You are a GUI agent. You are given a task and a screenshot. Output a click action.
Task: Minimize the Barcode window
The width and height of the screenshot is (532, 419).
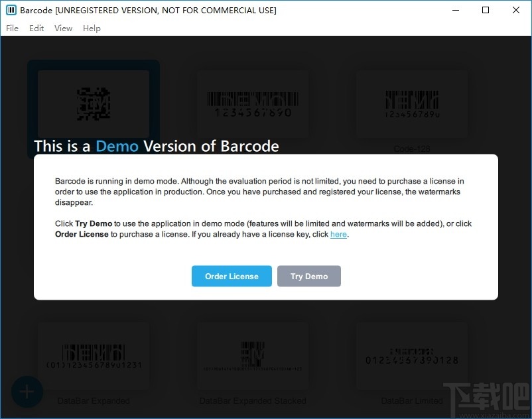pos(455,10)
